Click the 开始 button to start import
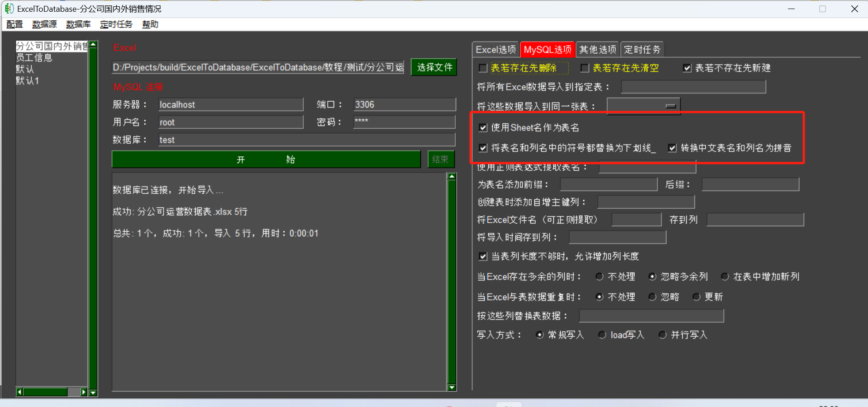The width and height of the screenshot is (868, 407). click(266, 159)
